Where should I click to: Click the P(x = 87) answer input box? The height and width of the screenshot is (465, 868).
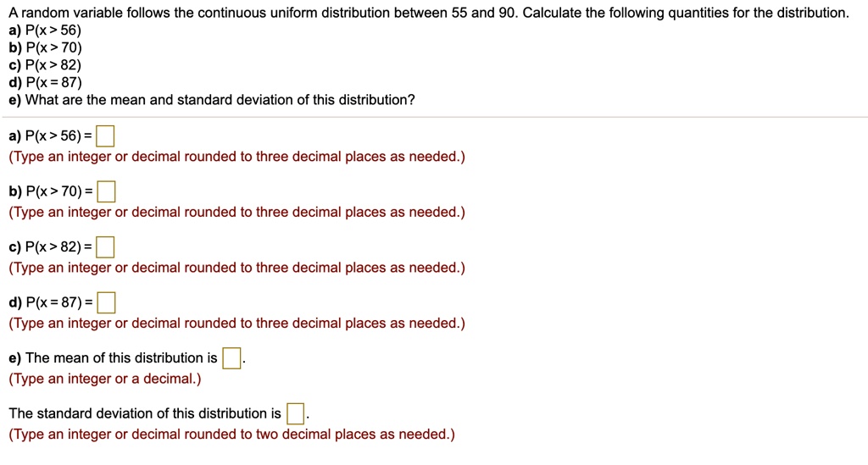(106, 302)
